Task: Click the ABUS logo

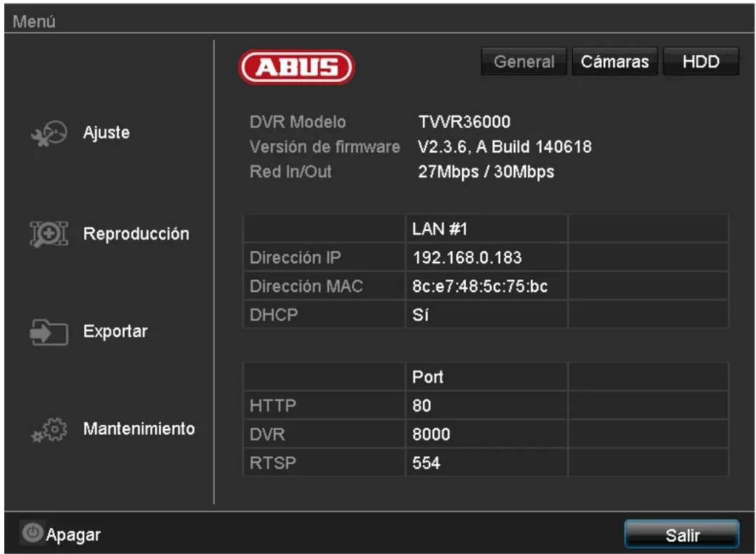Action: coord(296,67)
